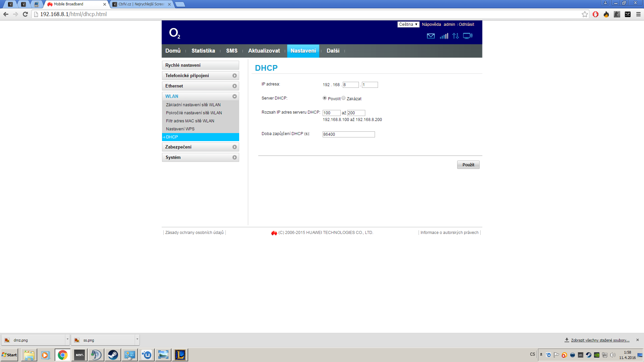Click the data transfer arrows icon
This screenshot has height=362, width=644.
pos(455,36)
